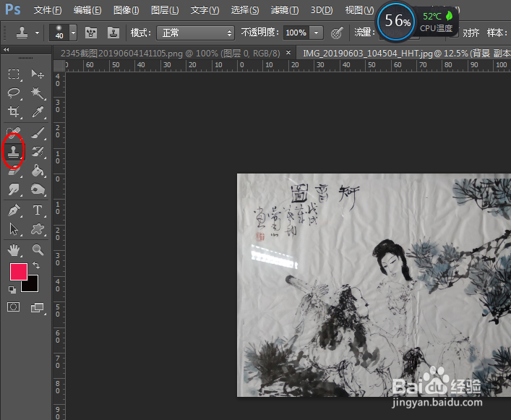511x420 pixels.
Task: Toggle Quick Mask mode
Action: click(x=13, y=307)
